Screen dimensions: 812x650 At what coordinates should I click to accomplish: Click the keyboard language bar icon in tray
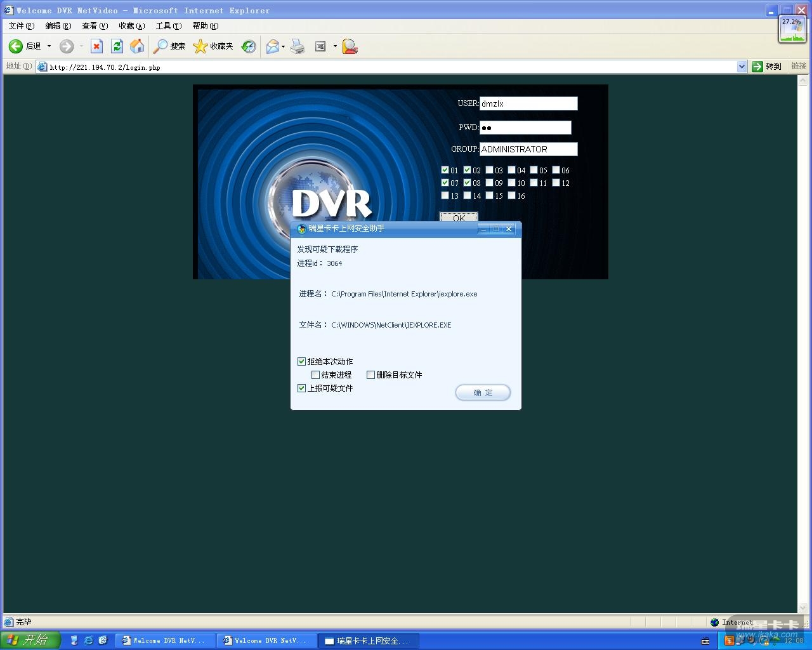point(705,641)
